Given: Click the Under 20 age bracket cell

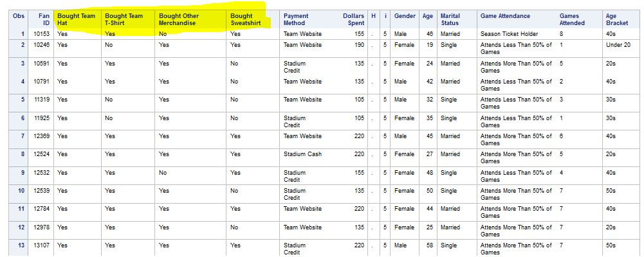Looking at the screenshot, I should [618, 45].
